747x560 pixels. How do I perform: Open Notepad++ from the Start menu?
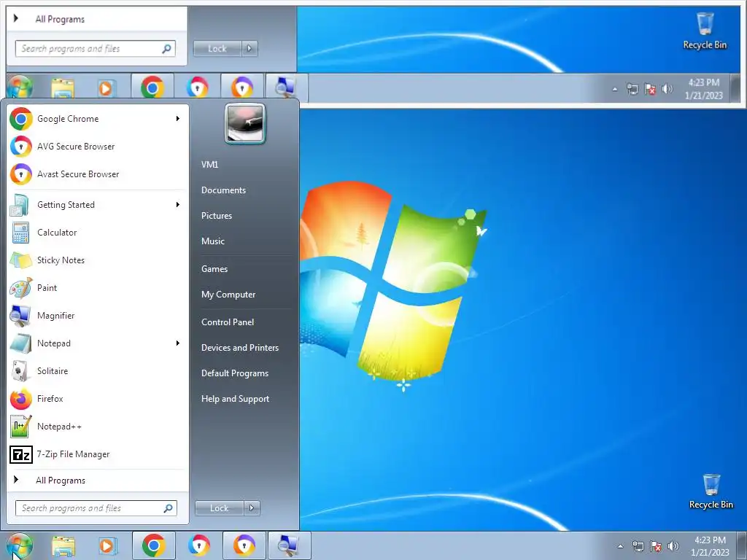[98, 426]
